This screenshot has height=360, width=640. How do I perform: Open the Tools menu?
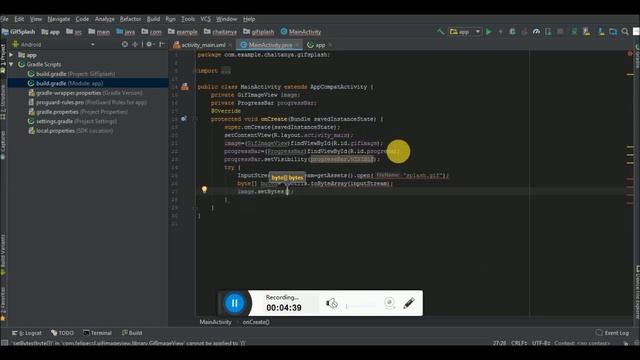tap(188, 19)
